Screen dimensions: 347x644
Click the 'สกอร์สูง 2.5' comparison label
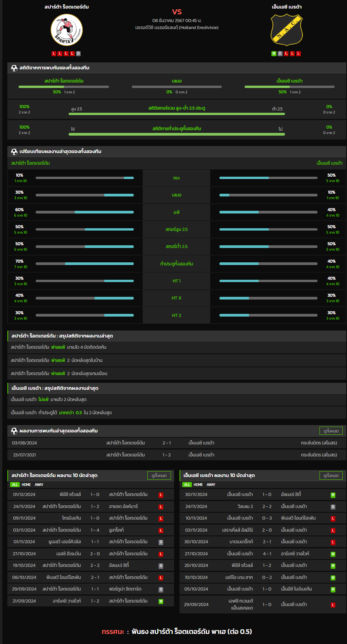coord(177,229)
